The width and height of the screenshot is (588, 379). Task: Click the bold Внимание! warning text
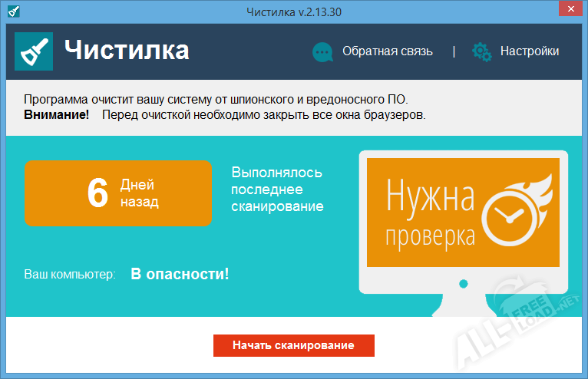tap(56, 115)
